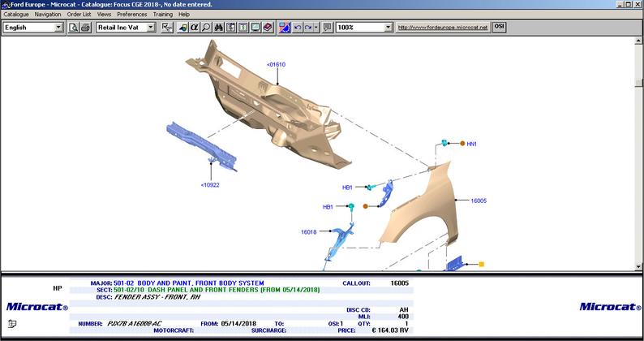The image size is (644, 341).
Task: Click the printer icon in toolbar
Action: click(85, 28)
